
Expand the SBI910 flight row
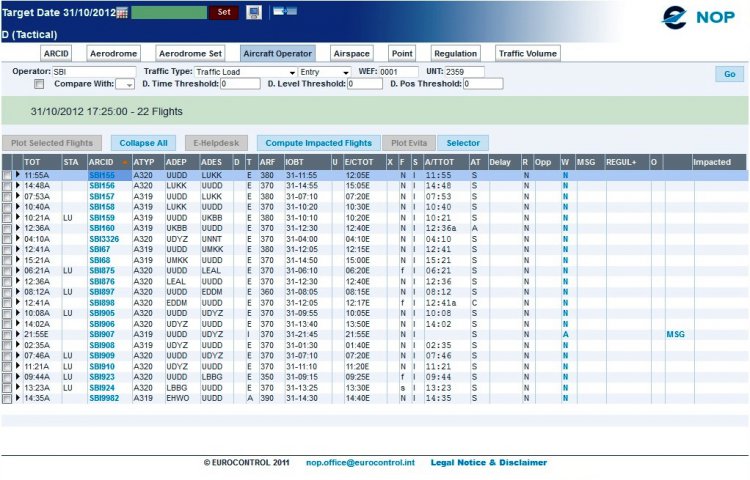click(x=18, y=366)
